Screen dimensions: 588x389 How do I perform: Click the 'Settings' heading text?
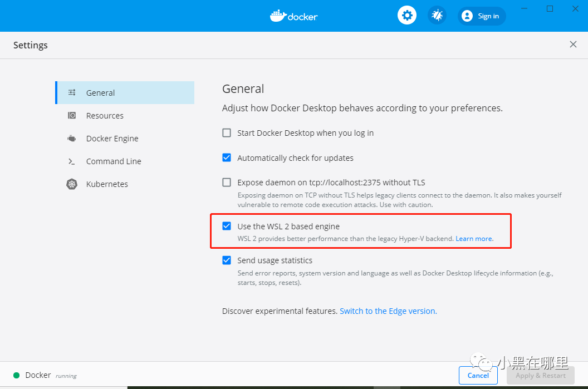click(31, 45)
